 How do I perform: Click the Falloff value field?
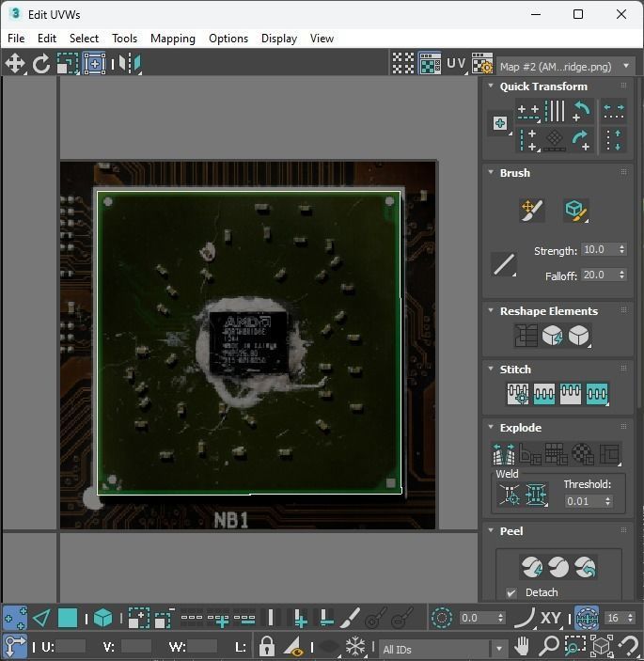(598, 275)
